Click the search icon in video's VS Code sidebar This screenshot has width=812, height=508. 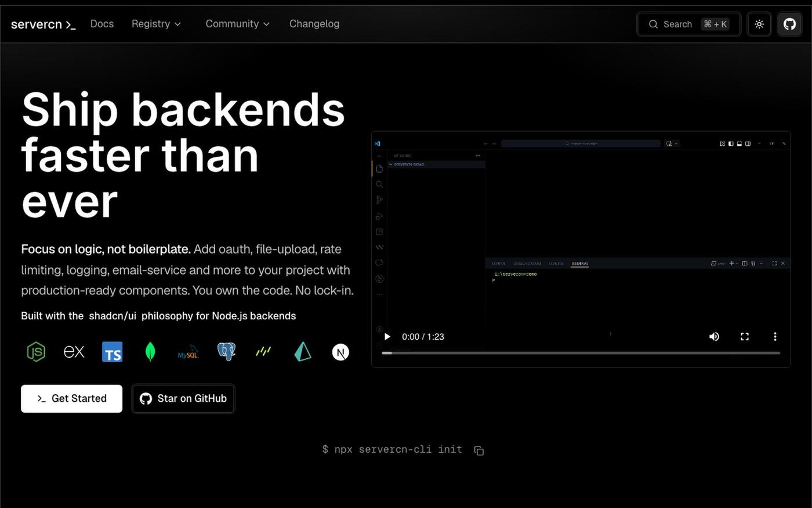[x=379, y=185]
